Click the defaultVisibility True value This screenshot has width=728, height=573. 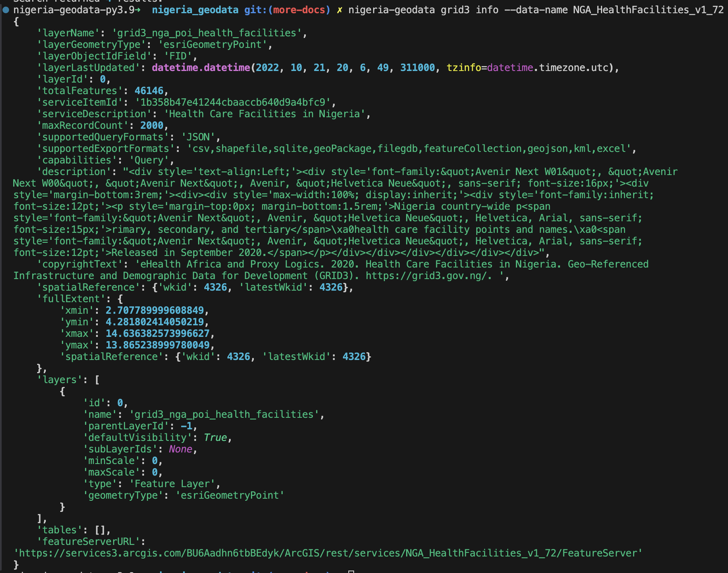(215, 438)
